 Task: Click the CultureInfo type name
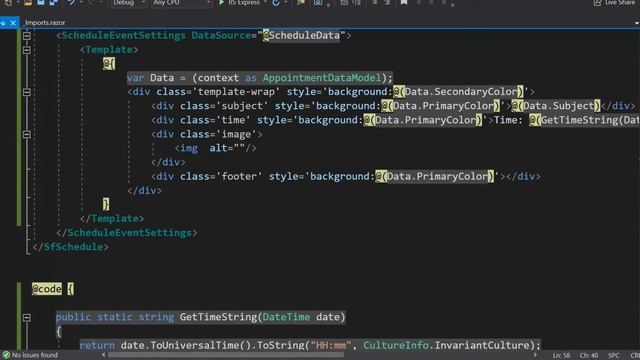pos(396,345)
